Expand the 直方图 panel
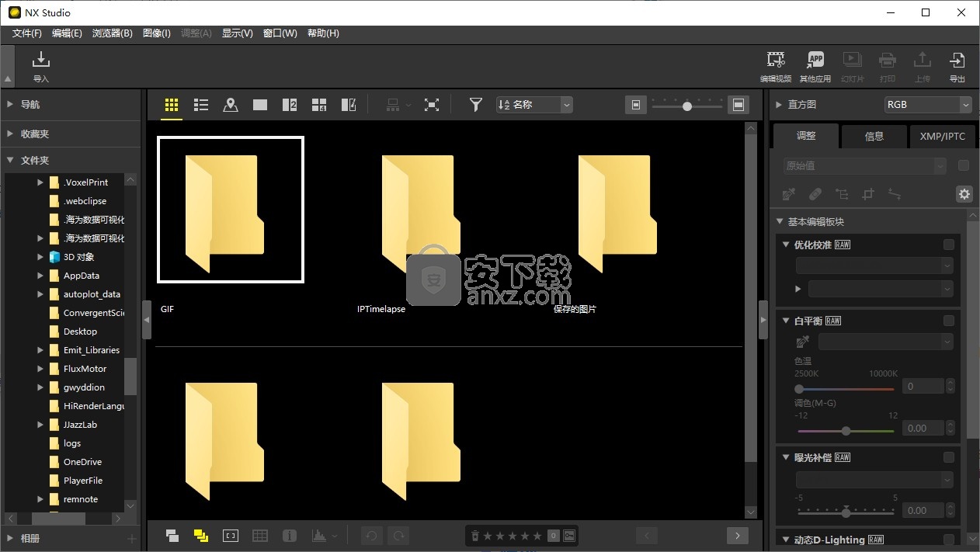This screenshot has height=552, width=980. point(780,104)
